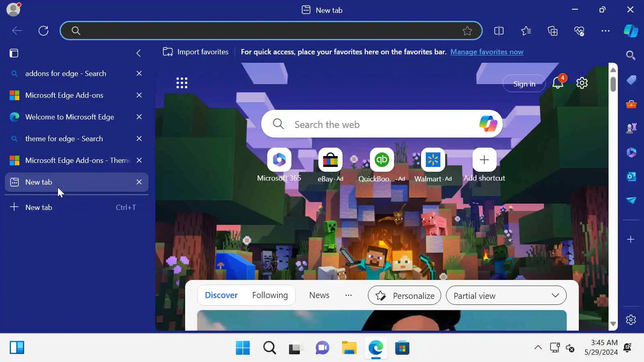
Task: Click the Sign in button
Action: point(524,84)
